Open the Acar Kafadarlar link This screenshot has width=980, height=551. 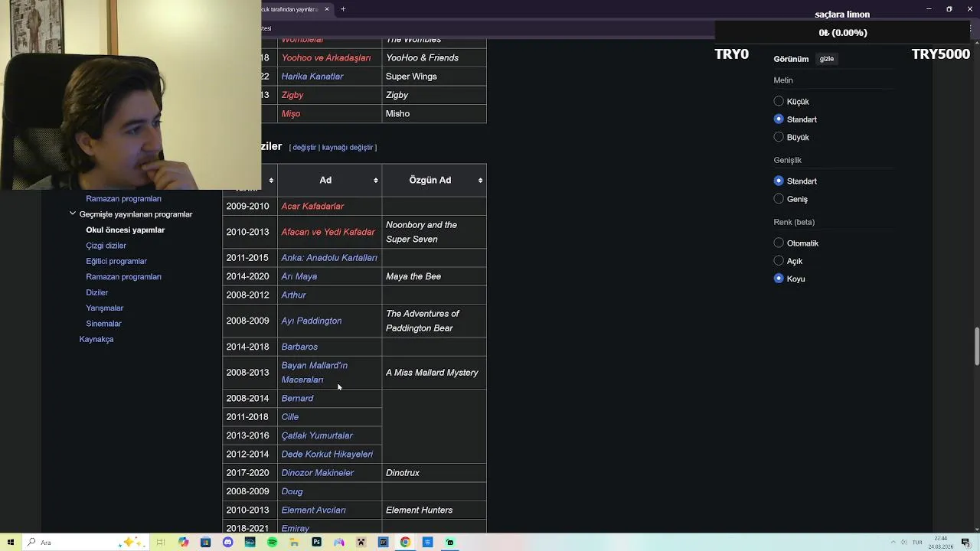[312, 206]
